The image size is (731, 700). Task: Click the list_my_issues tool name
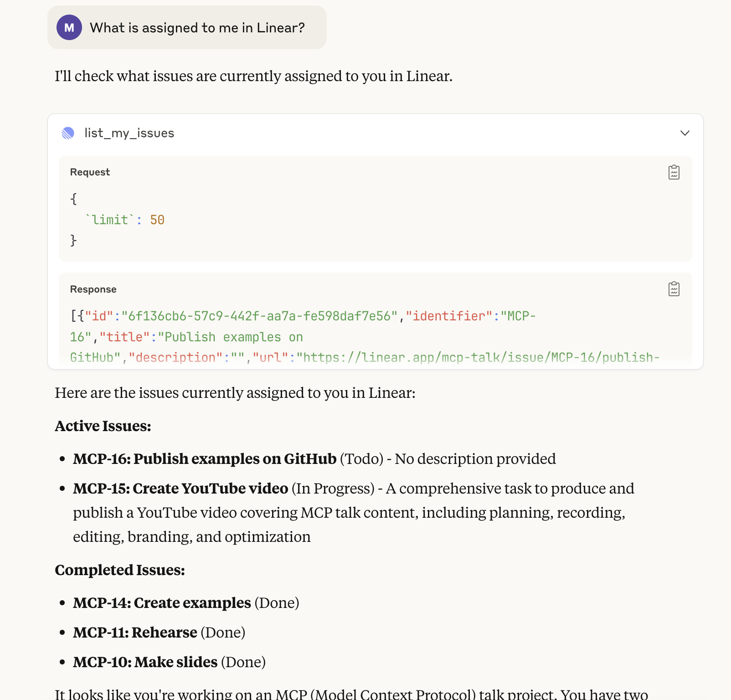tap(129, 133)
